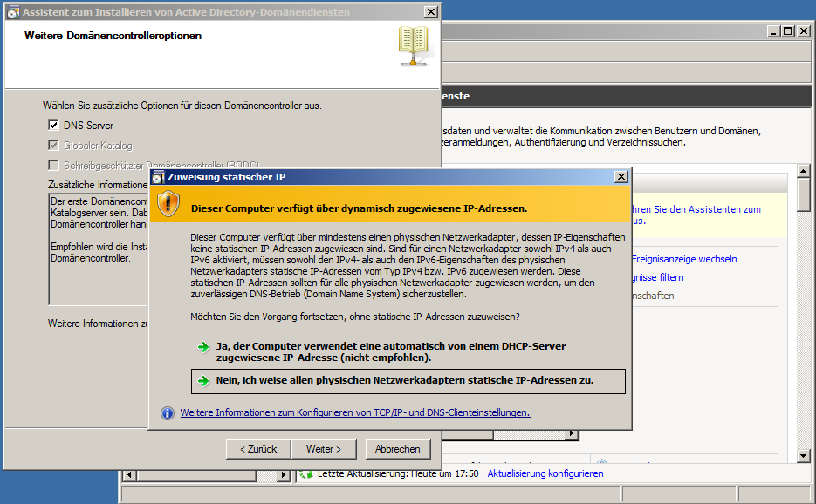Viewport: 816px width, 504px height.
Task: Minimize the Server Manager window
Action: coord(774,31)
